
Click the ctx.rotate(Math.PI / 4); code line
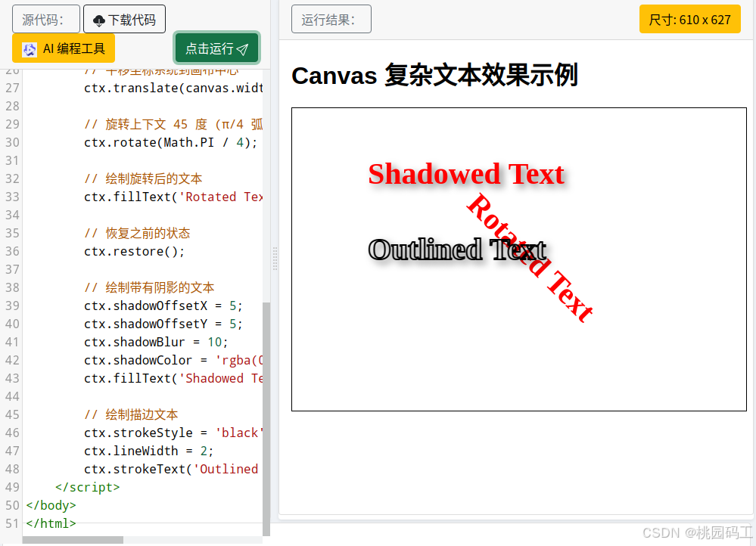point(171,143)
